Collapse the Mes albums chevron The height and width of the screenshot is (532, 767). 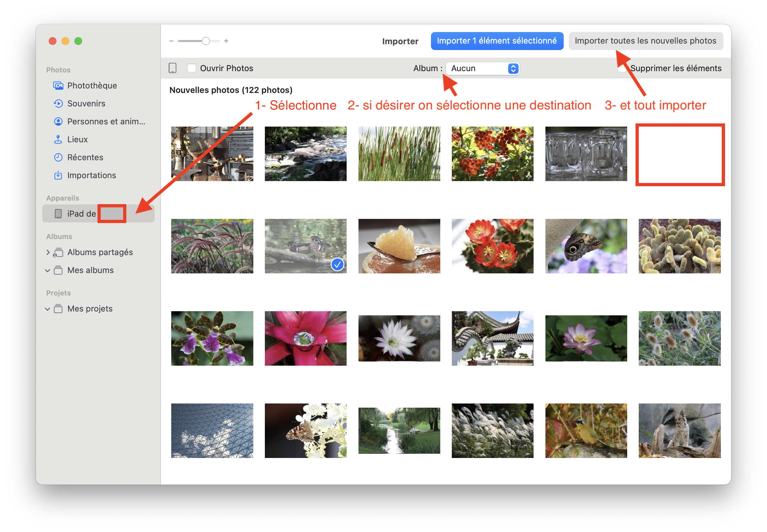(48, 270)
